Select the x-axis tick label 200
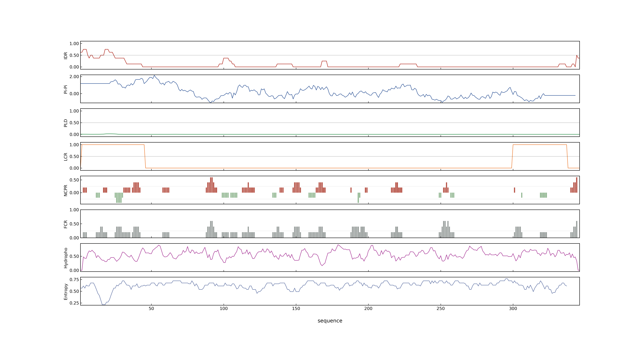The width and height of the screenshot is (644, 343). 368,309
